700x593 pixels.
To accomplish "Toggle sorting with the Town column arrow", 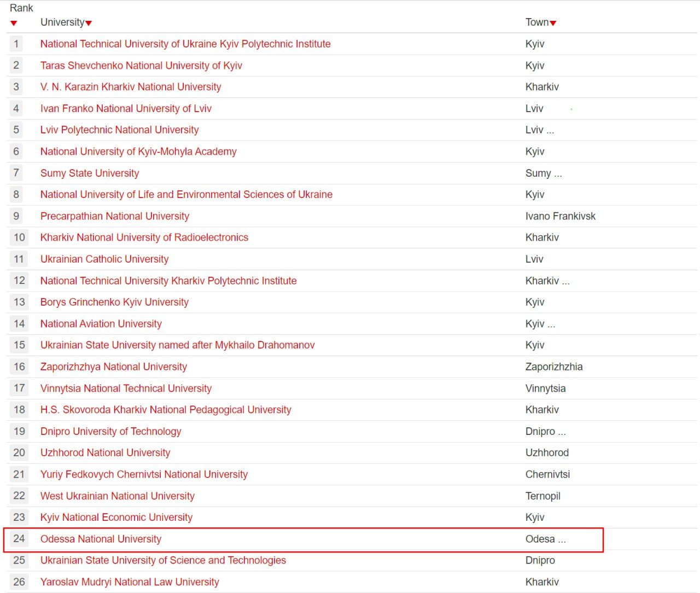I will click(553, 22).
